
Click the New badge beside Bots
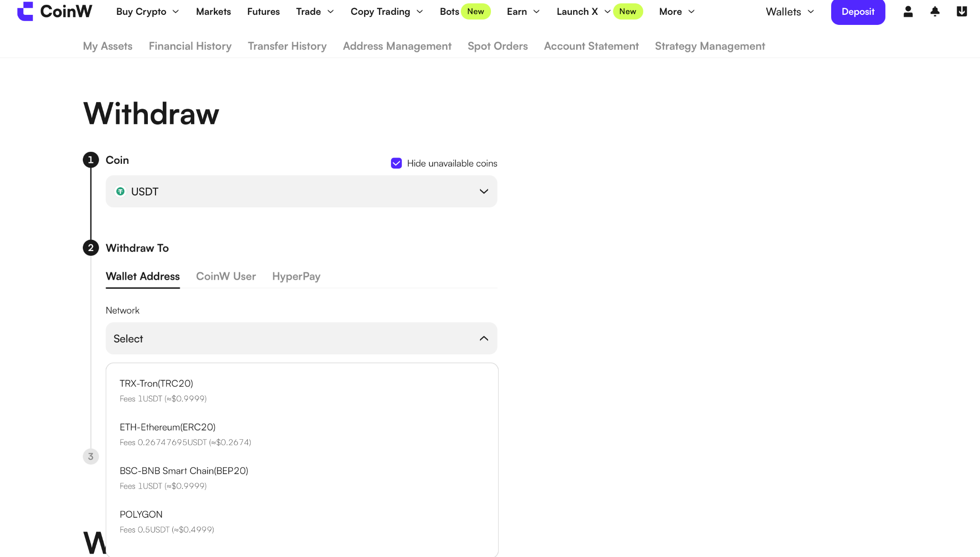(x=476, y=11)
